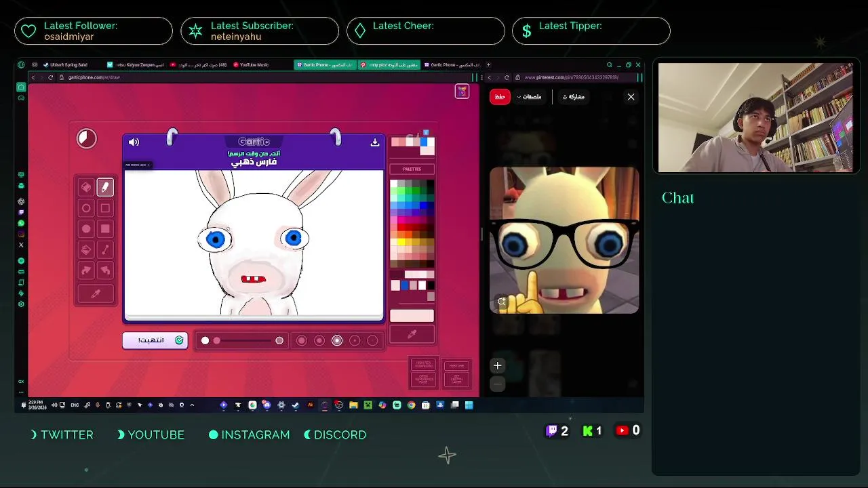
Task: Open the X (Twitter) icon in the browser sidebar
Action: coord(21,245)
